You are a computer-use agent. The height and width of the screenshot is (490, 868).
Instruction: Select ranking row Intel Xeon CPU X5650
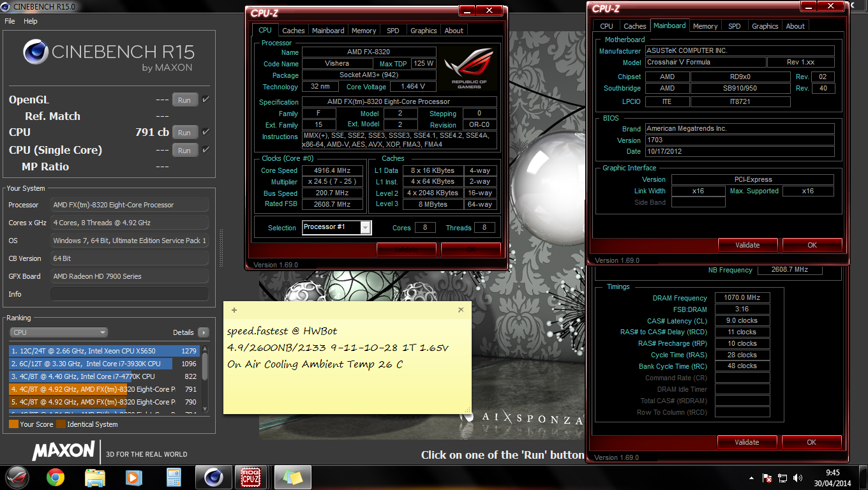tap(105, 351)
